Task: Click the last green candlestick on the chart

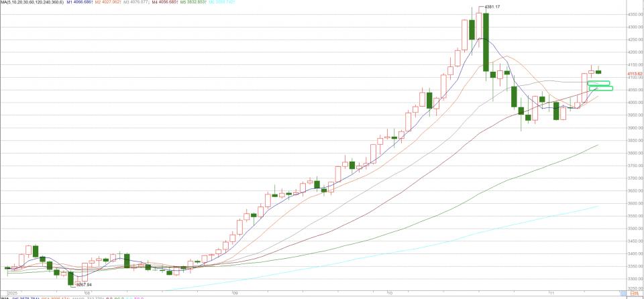Action: click(x=598, y=72)
